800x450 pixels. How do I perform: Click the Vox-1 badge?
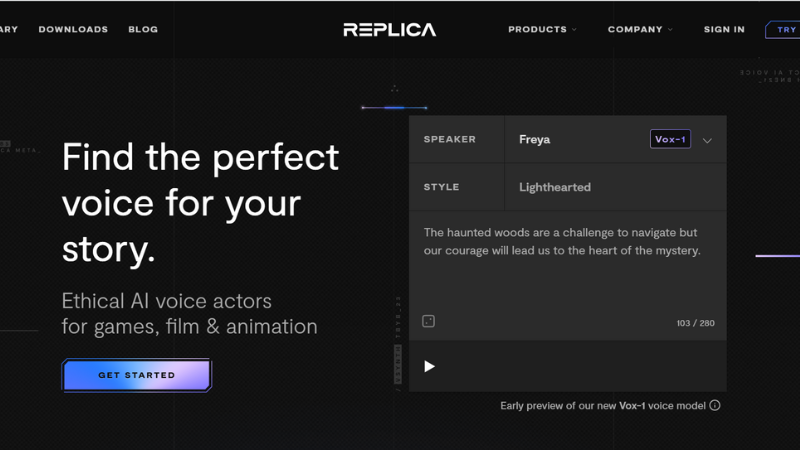tap(670, 139)
